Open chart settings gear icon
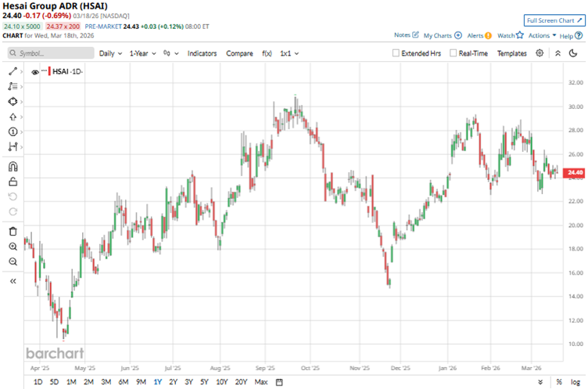The width and height of the screenshot is (588, 389). click(x=540, y=53)
